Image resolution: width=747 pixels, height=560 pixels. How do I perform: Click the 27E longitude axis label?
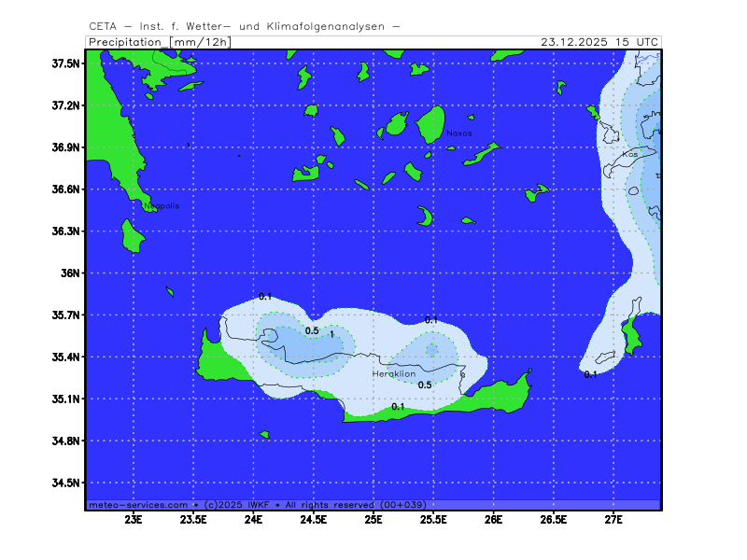point(613,518)
